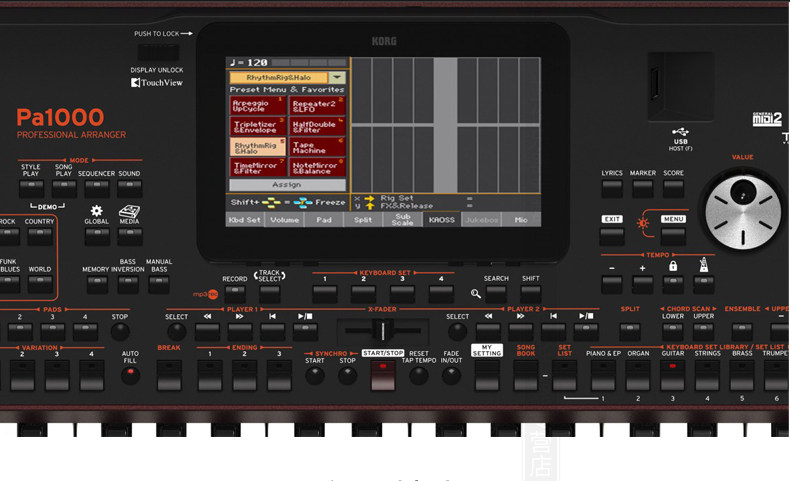Touch the KAOSS XY pad grid
This screenshot has height=481, width=790.
[445, 125]
